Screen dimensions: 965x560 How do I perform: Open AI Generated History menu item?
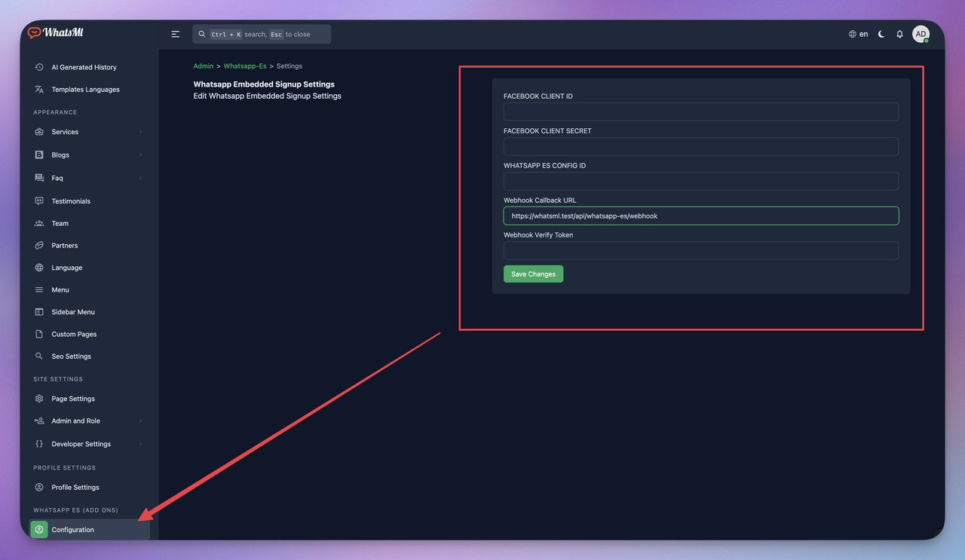click(89, 67)
